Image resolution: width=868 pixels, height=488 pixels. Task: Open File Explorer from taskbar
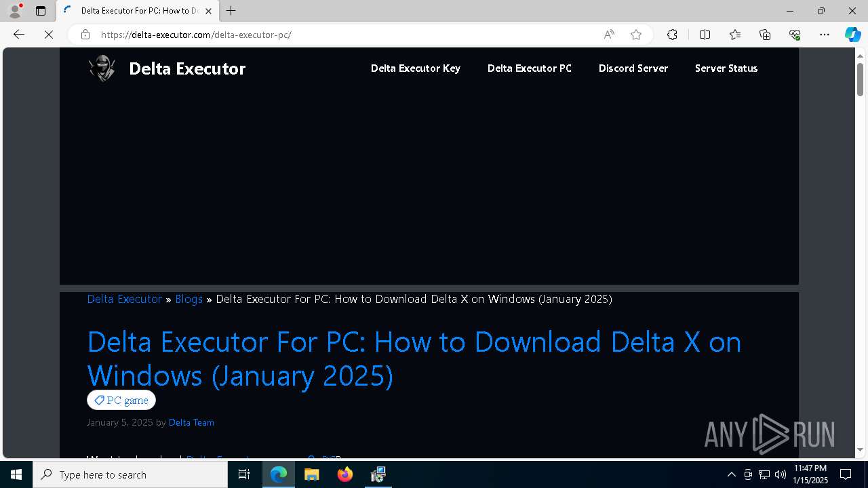(311, 474)
